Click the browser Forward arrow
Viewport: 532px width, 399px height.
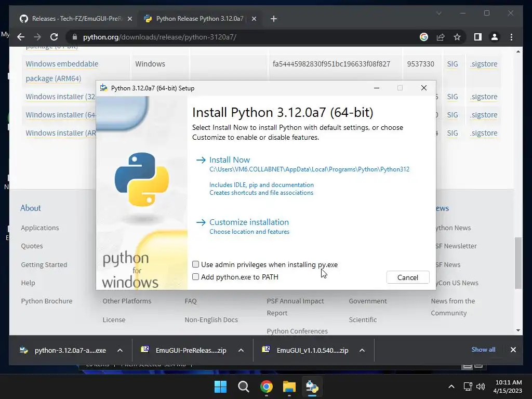pyautogui.click(x=37, y=37)
